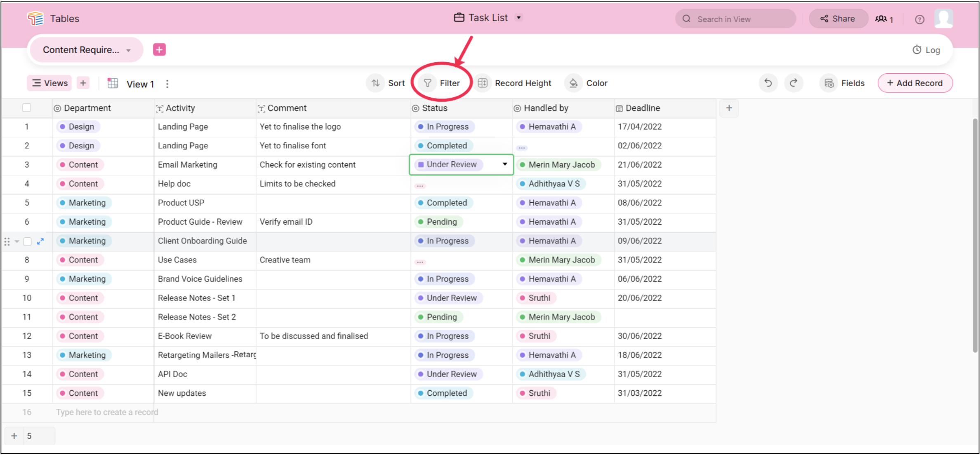Click the Record Height icon
The width and height of the screenshot is (980, 455).
pyautogui.click(x=482, y=83)
